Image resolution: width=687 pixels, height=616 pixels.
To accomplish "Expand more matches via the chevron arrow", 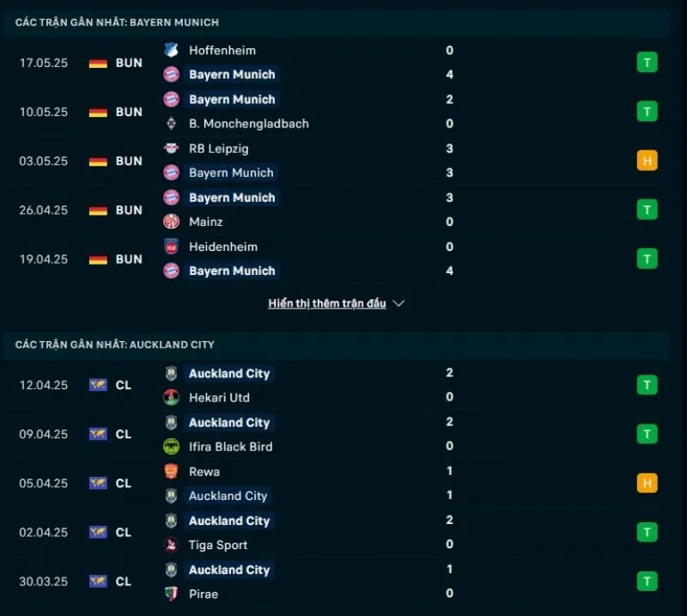I will [x=398, y=302].
